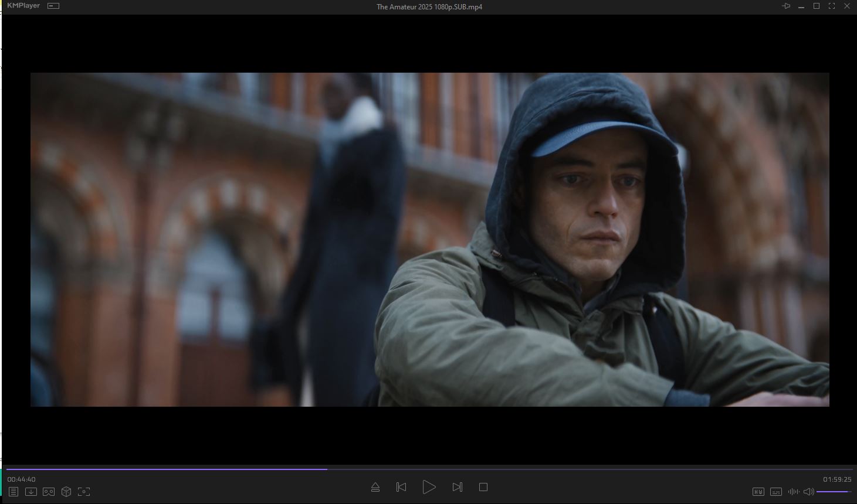857x504 pixels.
Task: Enter fullscreen mode from title bar
Action: pos(832,6)
